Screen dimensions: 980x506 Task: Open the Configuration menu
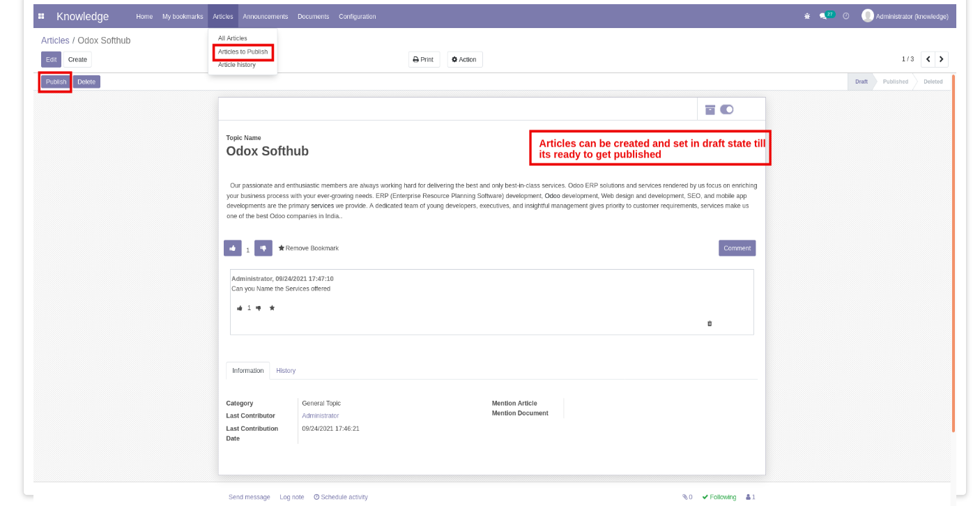[x=358, y=16]
